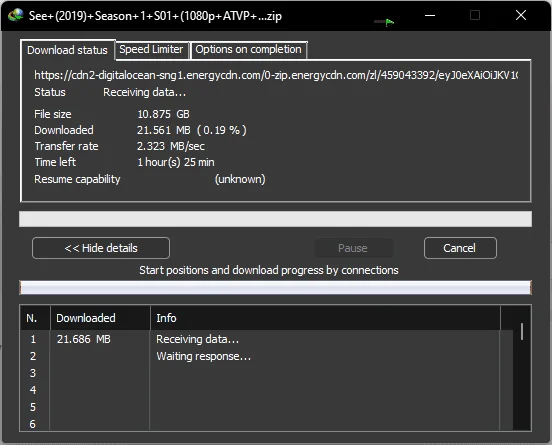Click the Transfer rate value 2.323 MB/sec
552x445 pixels.
171,146
